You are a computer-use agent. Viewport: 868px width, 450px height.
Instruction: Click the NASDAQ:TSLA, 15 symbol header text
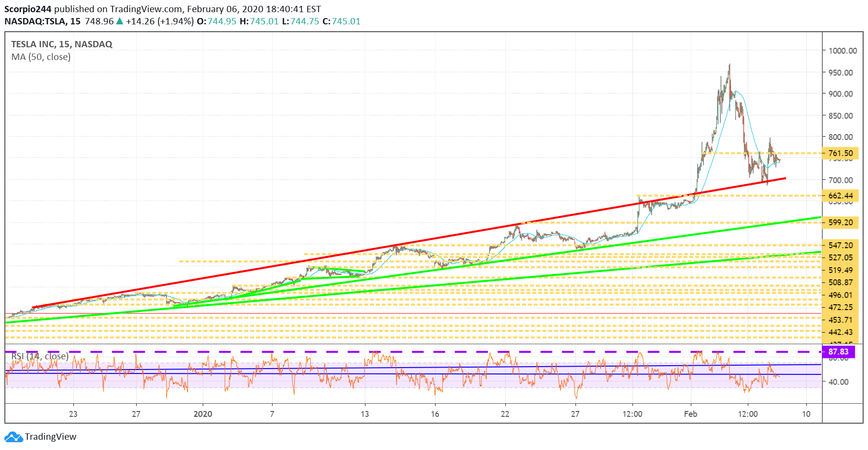(43, 21)
